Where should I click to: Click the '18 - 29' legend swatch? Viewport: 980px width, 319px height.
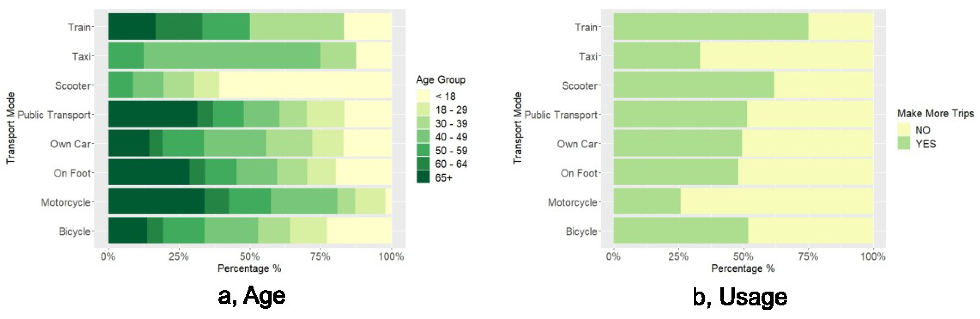tap(423, 110)
